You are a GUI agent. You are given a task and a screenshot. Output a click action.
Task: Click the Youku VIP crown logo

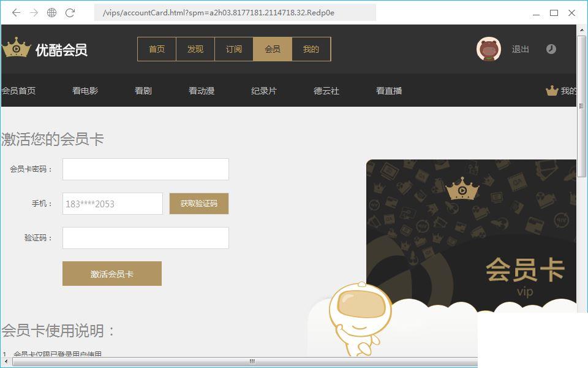(x=16, y=48)
